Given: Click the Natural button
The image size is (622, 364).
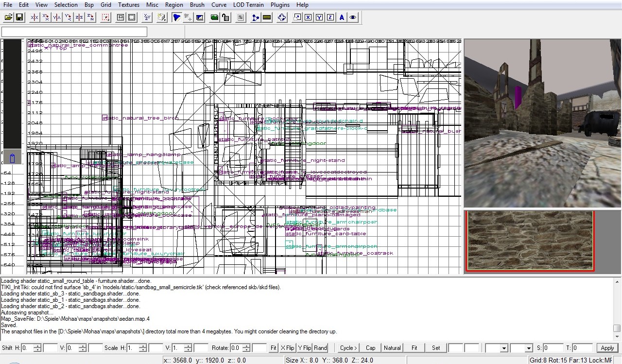Looking at the screenshot, I should coord(392,348).
